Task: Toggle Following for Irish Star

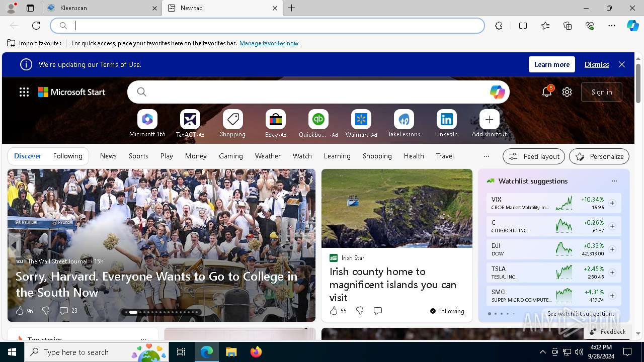Action: [x=447, y=311]
